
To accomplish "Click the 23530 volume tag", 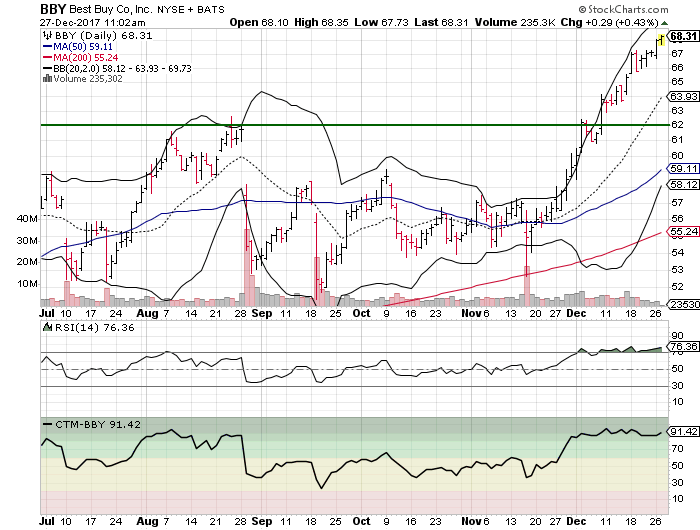I will coord(684,305).
